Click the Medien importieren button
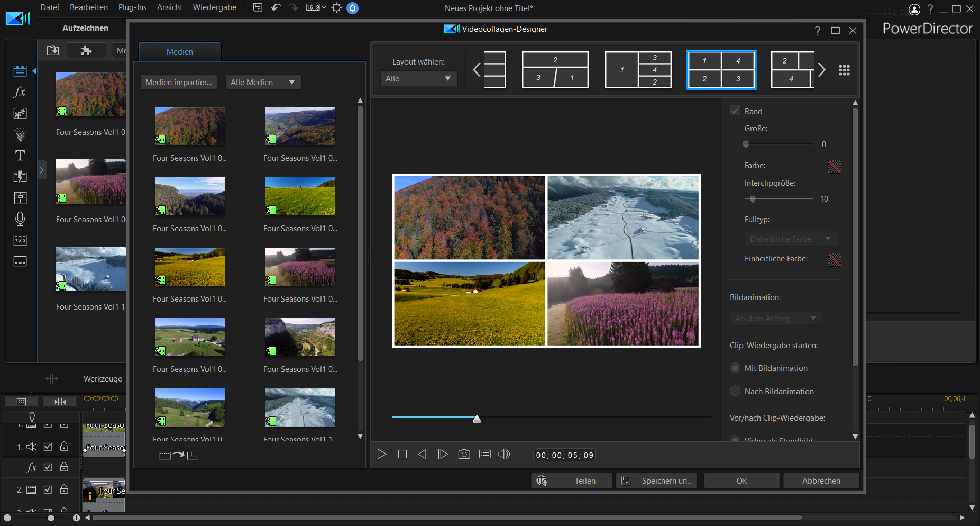The width and height of the screenshot is (980, 526). (179, 82)
